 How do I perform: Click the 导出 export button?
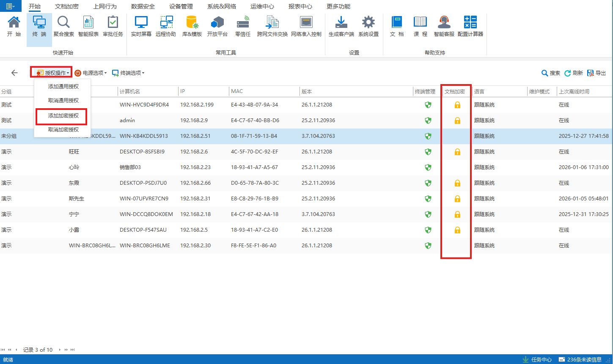597,73
